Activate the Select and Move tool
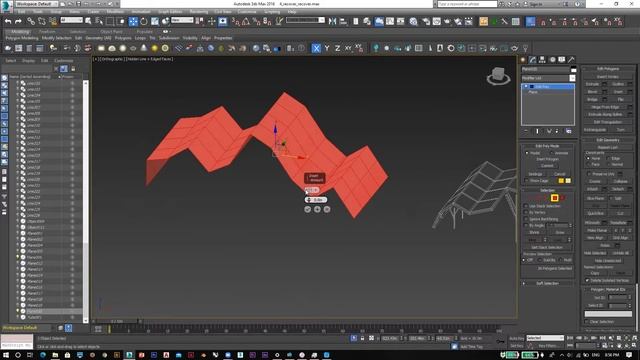This screenshot has width=640, height=360. click(x=133, y=21)
